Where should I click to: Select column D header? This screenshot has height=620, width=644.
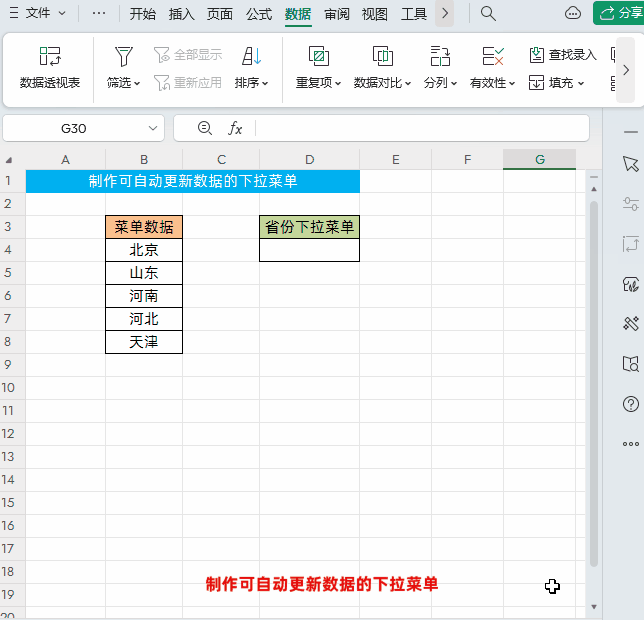pos(310,160)
